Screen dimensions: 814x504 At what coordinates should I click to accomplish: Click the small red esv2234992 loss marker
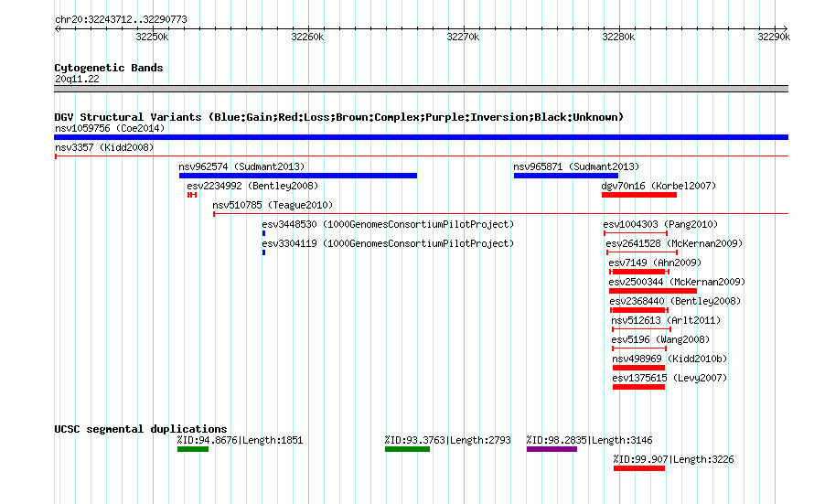click(192, 195)
